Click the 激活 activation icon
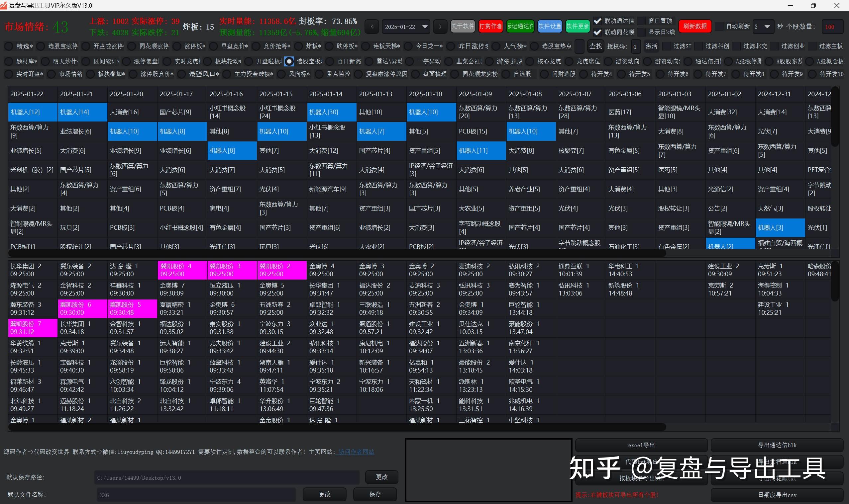Viewport: 849px width, 504px height. point(651,46)
